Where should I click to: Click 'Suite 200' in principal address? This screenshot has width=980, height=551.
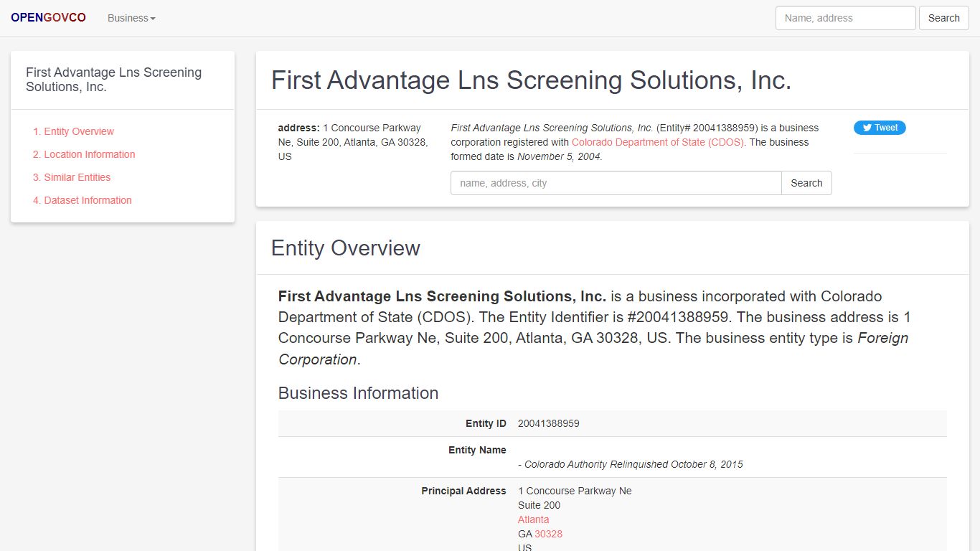(x=539, y=505)
